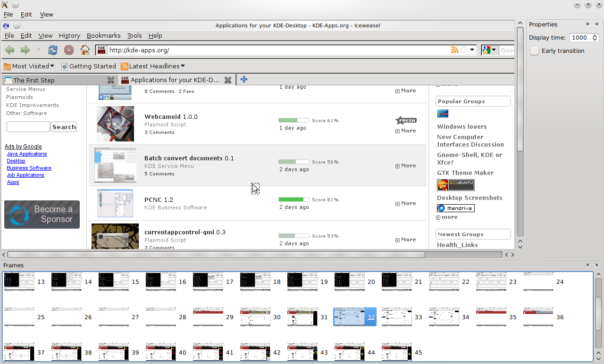Click the Webcamoid screenshot thumbnail
The width and height of the screenshot is (604, 364).
click(115, 124)
